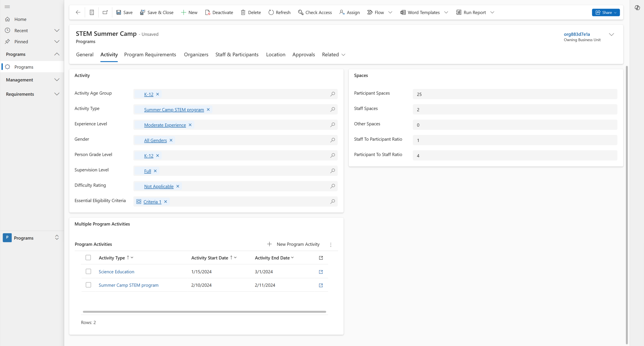Remove All Genders value
The height and width of the screenshot is (346, 644).
[171, 140]
